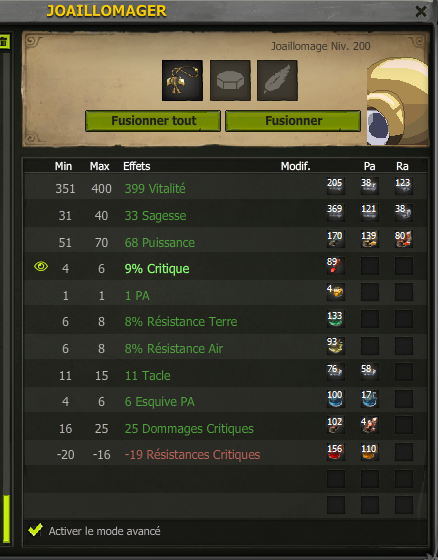The height and width of the screenshot is (560, 438).
Task: Click the Effets column header
Action: (x=136, y=166)
